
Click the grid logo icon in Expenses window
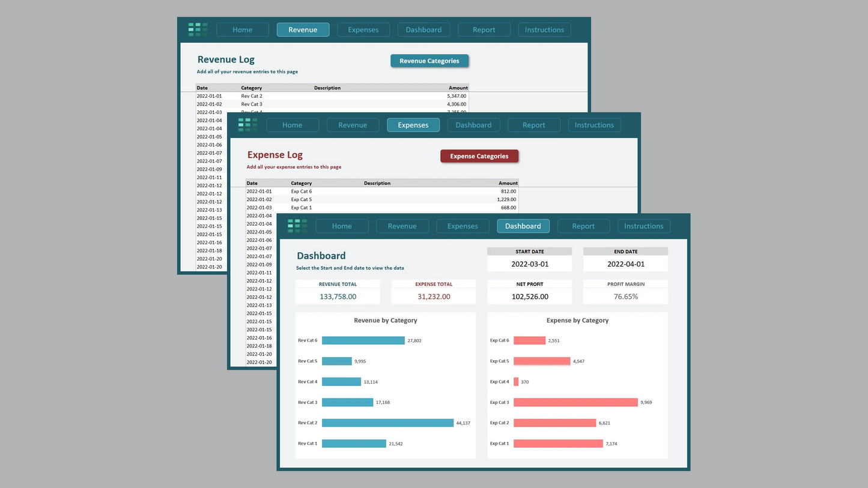coord(247,125)
